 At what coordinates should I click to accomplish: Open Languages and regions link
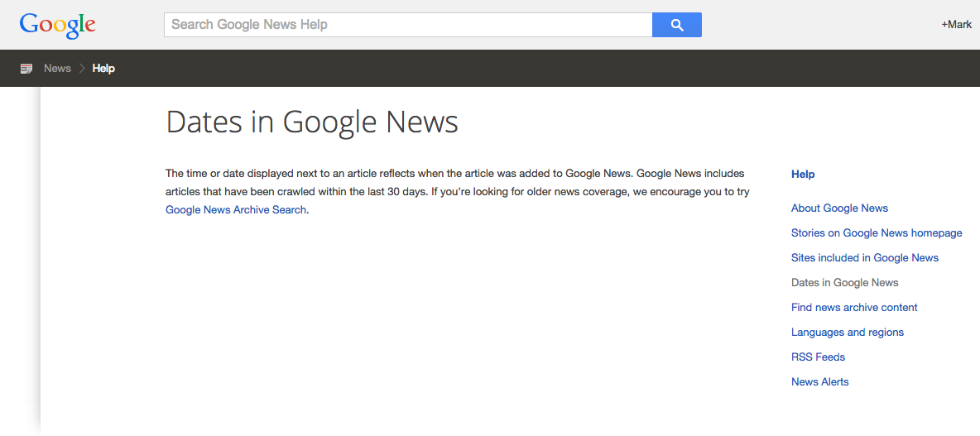tap(848, 333)
